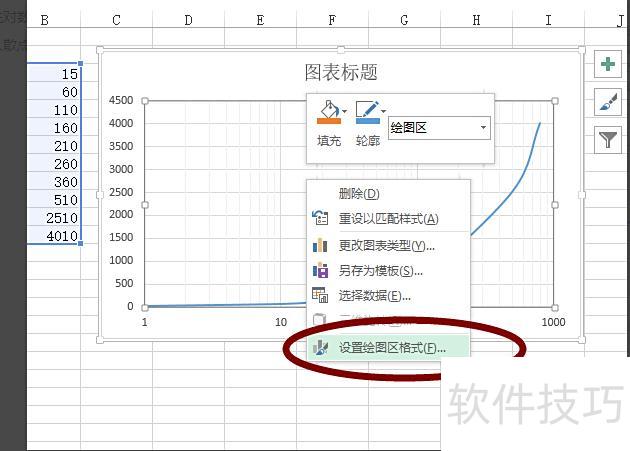This screenshot has width=630, height=451.
Task: Click the 2500 vertical axis label
Action: click(x=121, y=192)
